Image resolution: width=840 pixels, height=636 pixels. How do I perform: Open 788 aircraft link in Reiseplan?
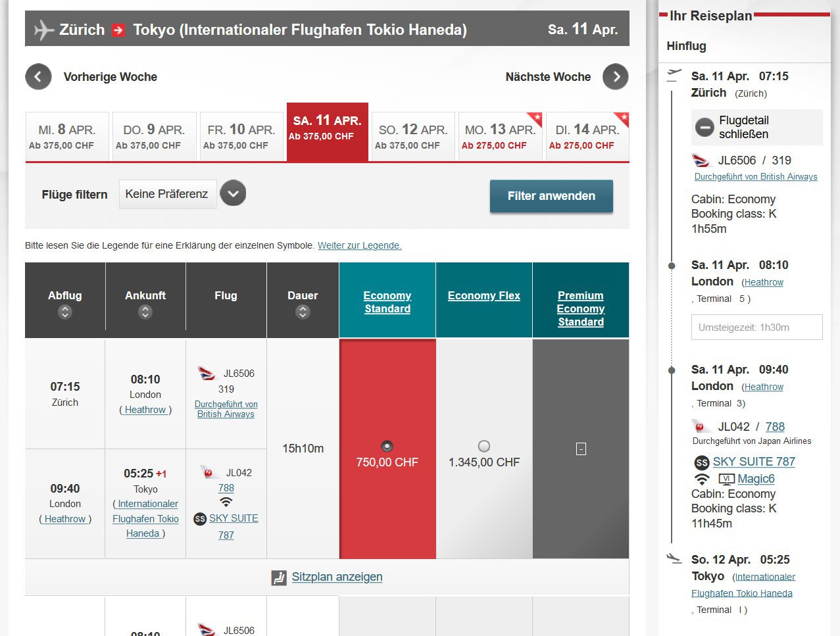tap(775, 427)
